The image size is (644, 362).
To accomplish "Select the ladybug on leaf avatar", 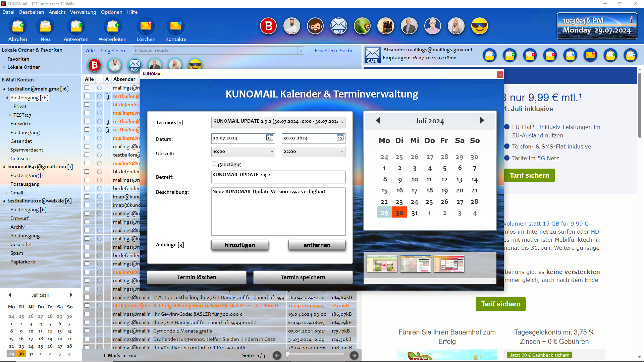I will tap(362, 26).
